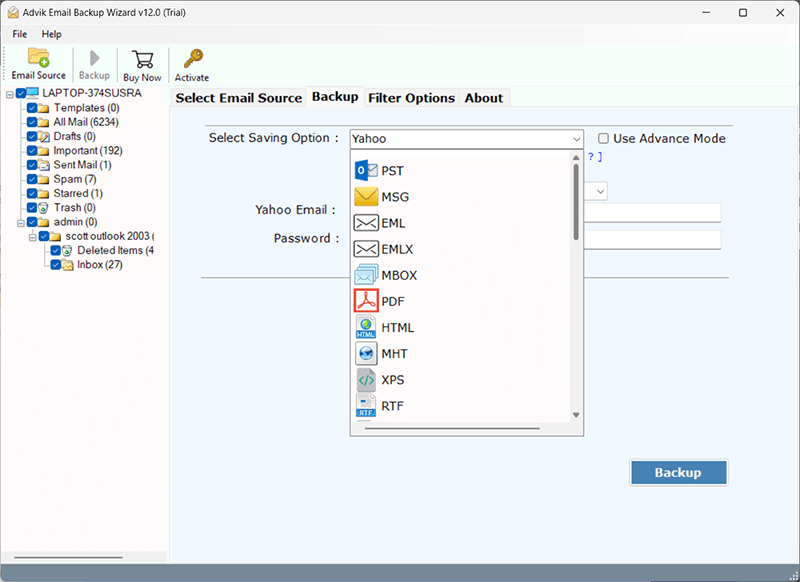Click the folder tree horizontal scrollbar
This screenshot has width=800, height=582.
coord(68,558)
